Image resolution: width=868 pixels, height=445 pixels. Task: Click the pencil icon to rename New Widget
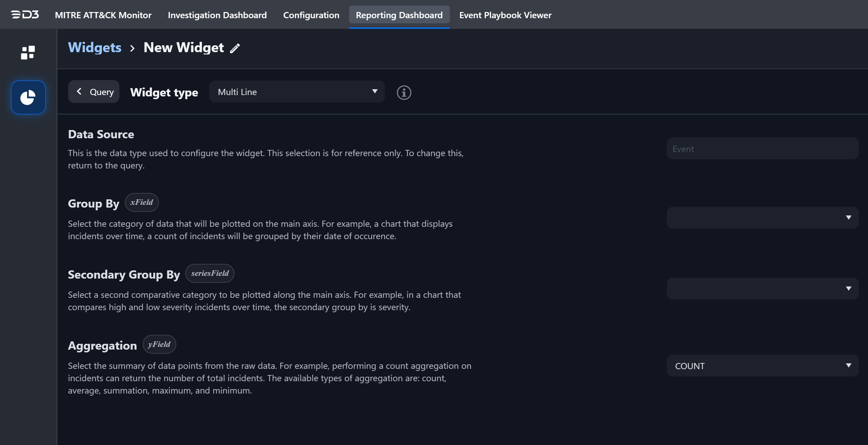click(x=235, y=48)
